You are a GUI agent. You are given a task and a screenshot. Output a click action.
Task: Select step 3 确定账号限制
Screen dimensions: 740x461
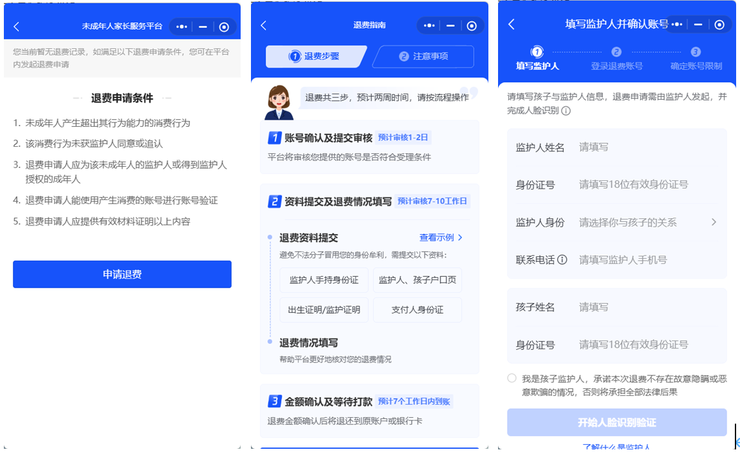coord(696,59)
